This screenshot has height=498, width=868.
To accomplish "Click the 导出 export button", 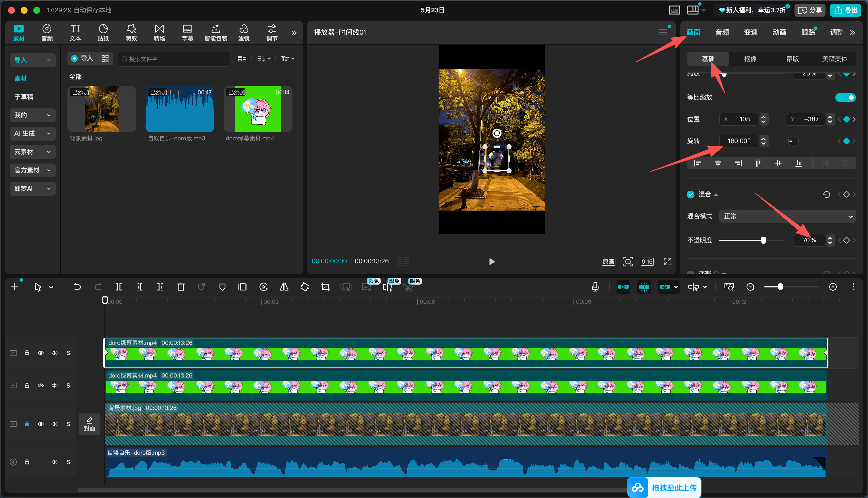I will 846,10.
